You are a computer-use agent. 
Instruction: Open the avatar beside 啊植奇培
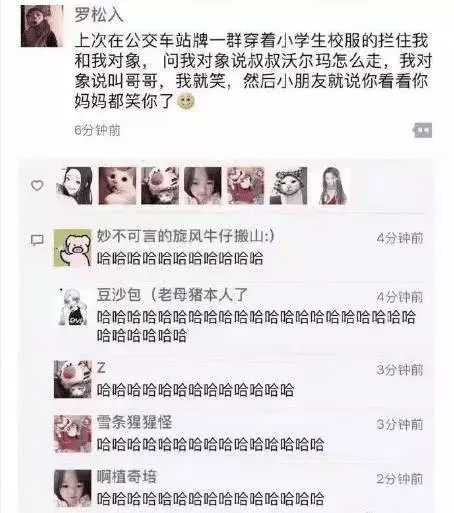click(x=72, y=489)
